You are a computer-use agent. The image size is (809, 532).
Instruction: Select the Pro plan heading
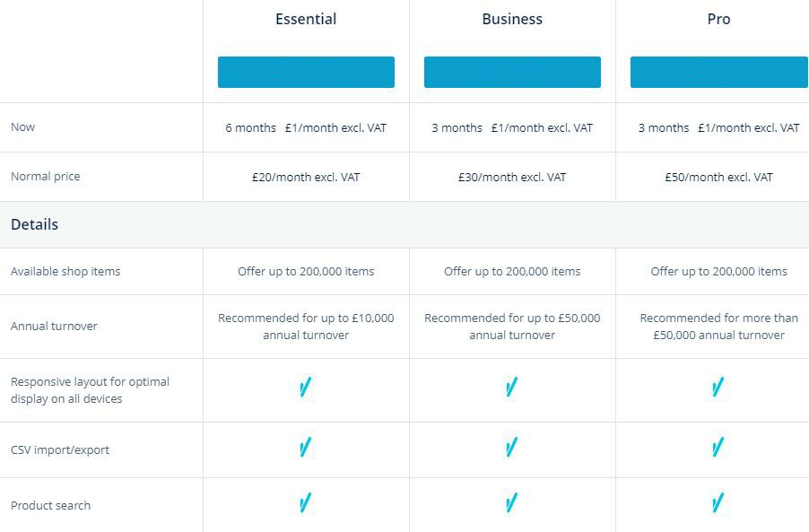718,19
